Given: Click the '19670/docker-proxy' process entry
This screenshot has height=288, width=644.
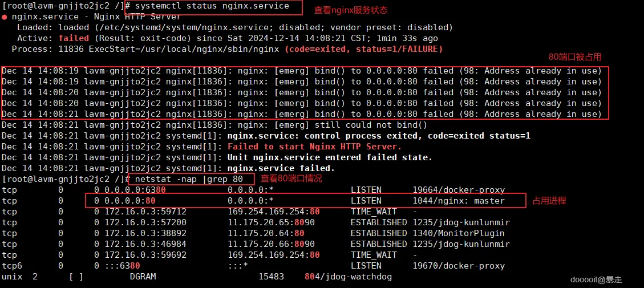Looking at the screenshot, I should click(459, 266).
